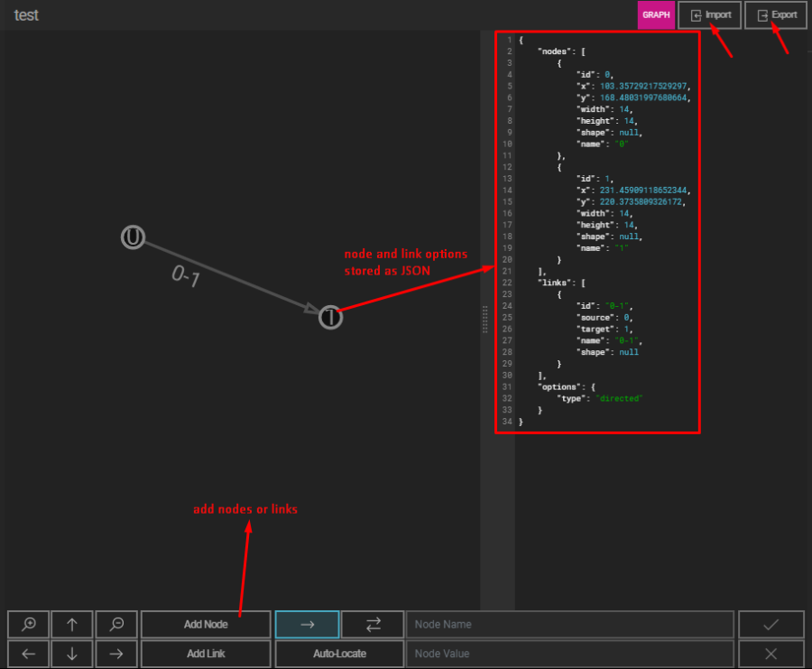Select the zoom-out magnifier icon
Screen dimensions: 812x669
(x=115, y=624)
